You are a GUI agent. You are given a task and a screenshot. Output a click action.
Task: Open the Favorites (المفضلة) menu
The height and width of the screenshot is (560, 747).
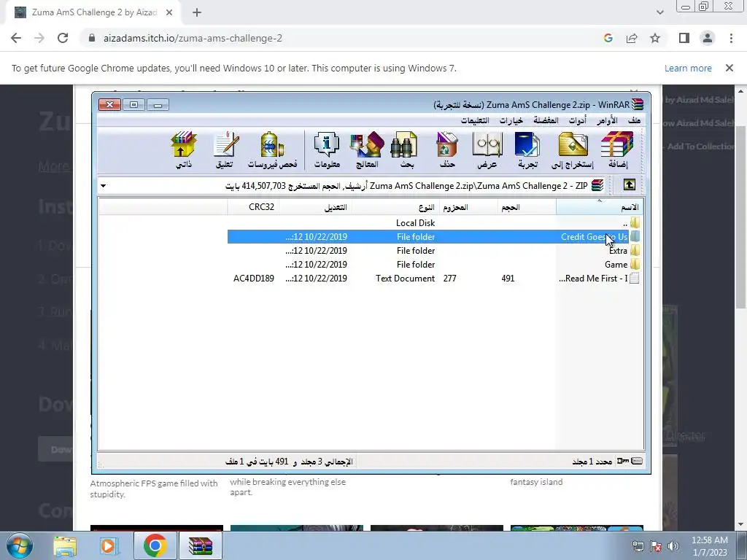[546, 120]
